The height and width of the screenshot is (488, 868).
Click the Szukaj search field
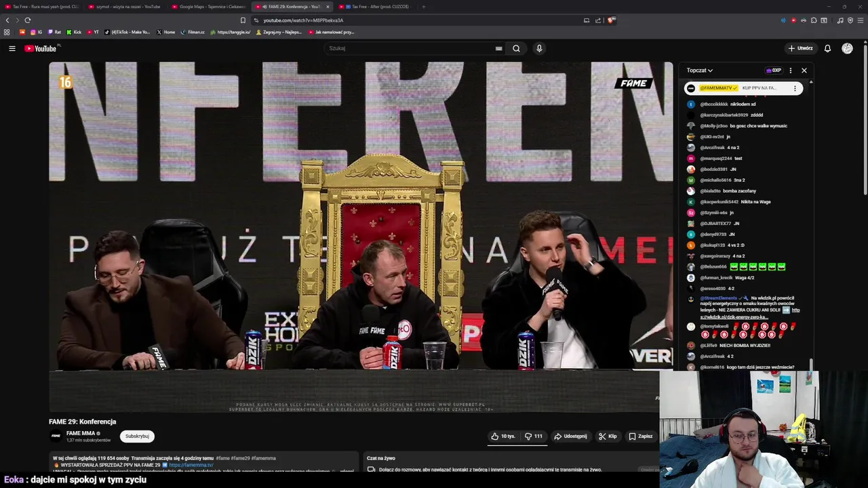(410, 48)
